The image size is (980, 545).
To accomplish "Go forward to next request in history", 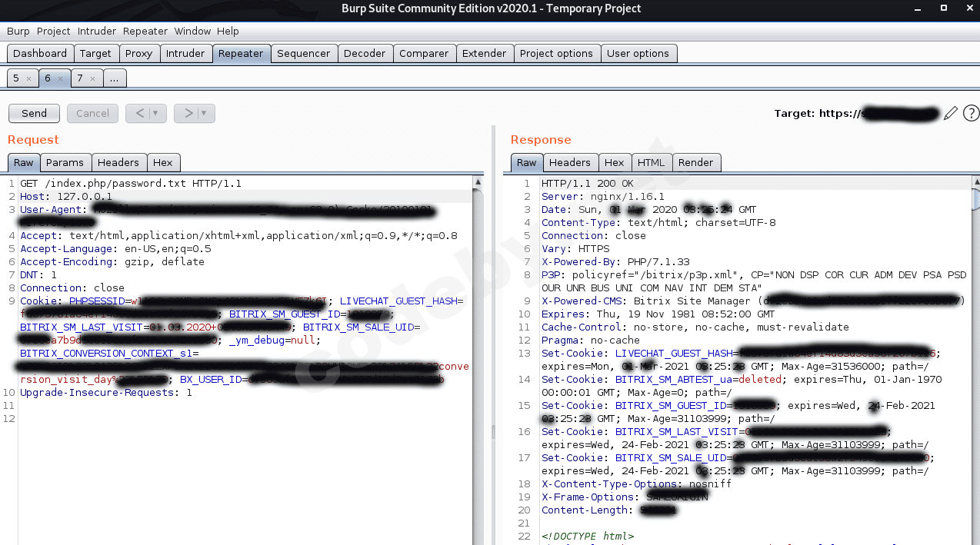I will pos(188,113).
